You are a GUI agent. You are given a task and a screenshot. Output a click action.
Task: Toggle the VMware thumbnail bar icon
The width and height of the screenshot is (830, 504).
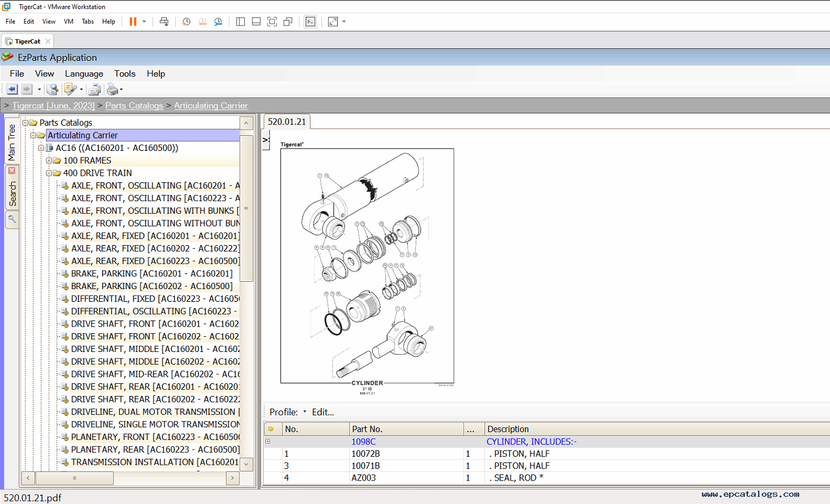click(256, 21)
